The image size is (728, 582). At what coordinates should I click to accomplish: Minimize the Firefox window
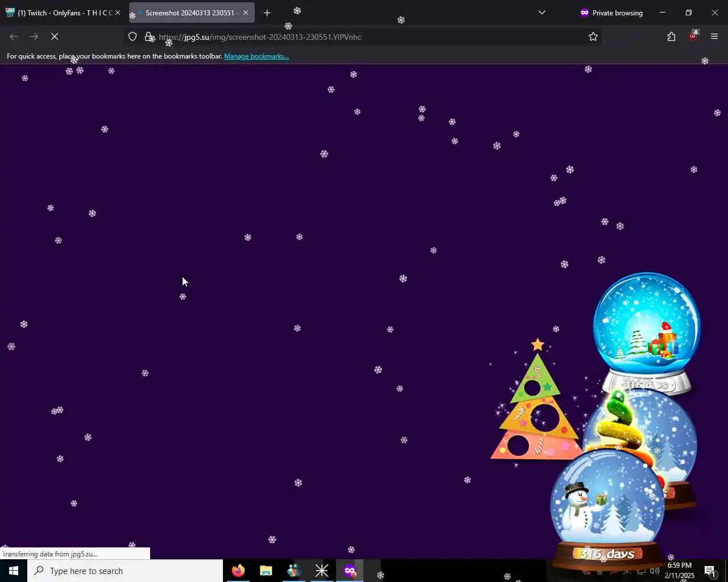click(x=663, y=13)
